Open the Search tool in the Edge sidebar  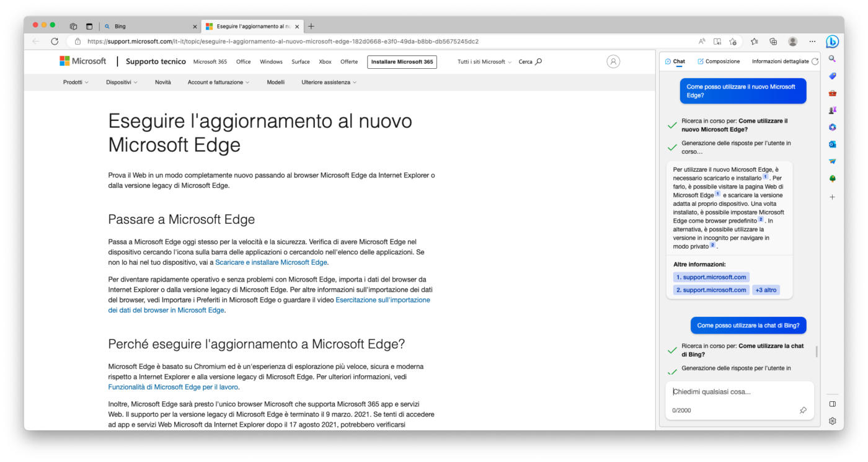[833, 58]
